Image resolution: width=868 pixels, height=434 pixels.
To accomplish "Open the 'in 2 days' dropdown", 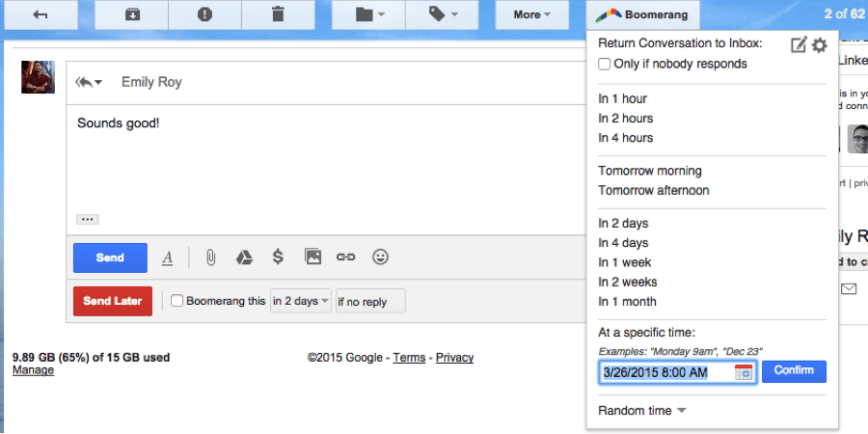I will coord(301,301).
